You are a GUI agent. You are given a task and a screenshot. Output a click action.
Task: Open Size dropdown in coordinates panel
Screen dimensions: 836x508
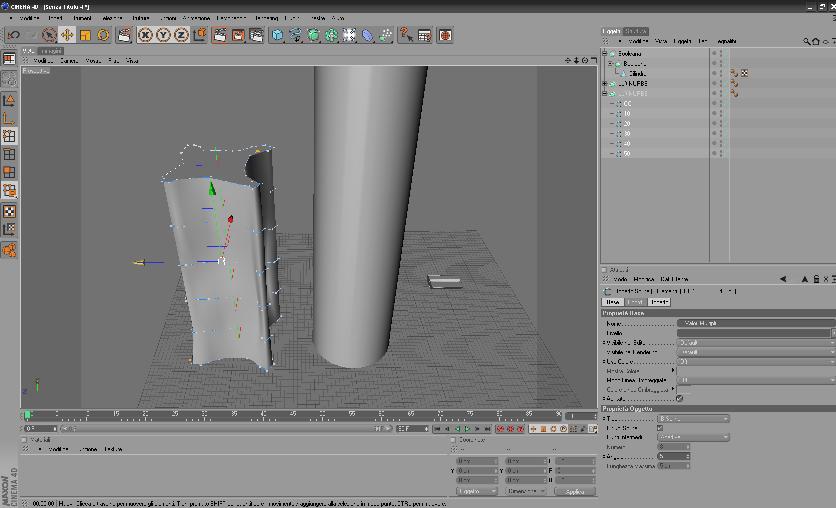coord(526,491)
